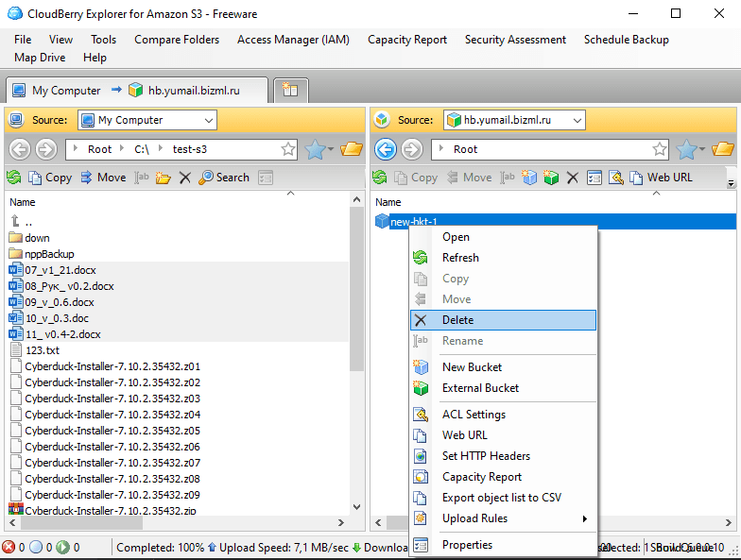Click the My Computer to hb.yumail.bizml.ru tab
This screenshot has height=560, width=741.
[137, 91]
